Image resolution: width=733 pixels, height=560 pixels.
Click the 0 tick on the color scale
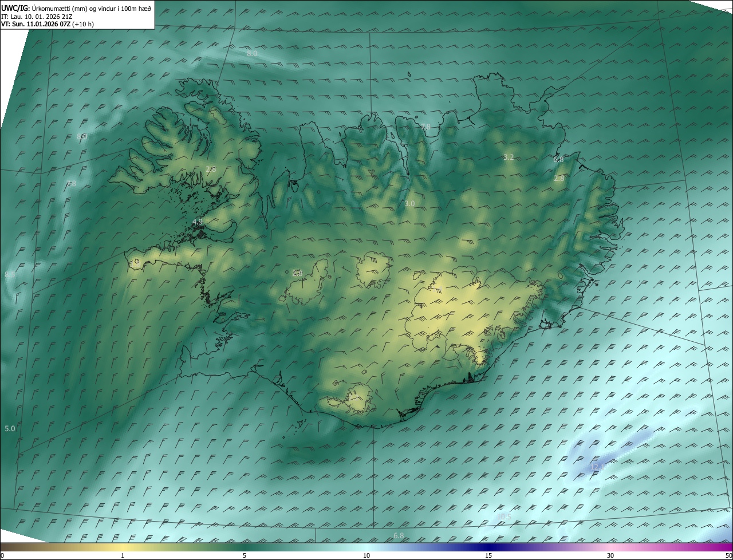(x=2, y=555)
